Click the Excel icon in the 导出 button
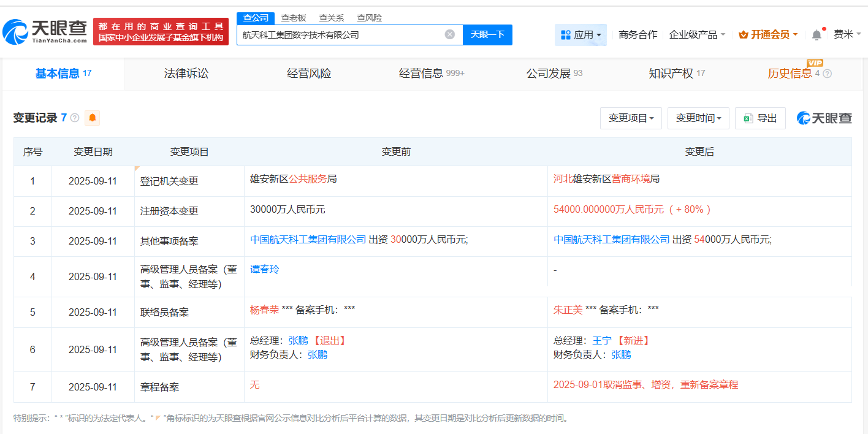The width and height of the screenshot is (868, 434). pos(746,118)
